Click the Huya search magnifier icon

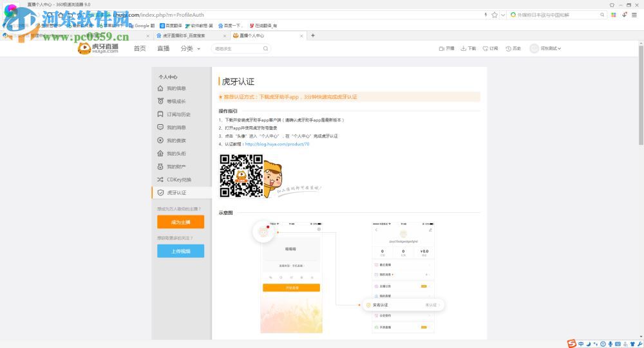coord(266,48)
